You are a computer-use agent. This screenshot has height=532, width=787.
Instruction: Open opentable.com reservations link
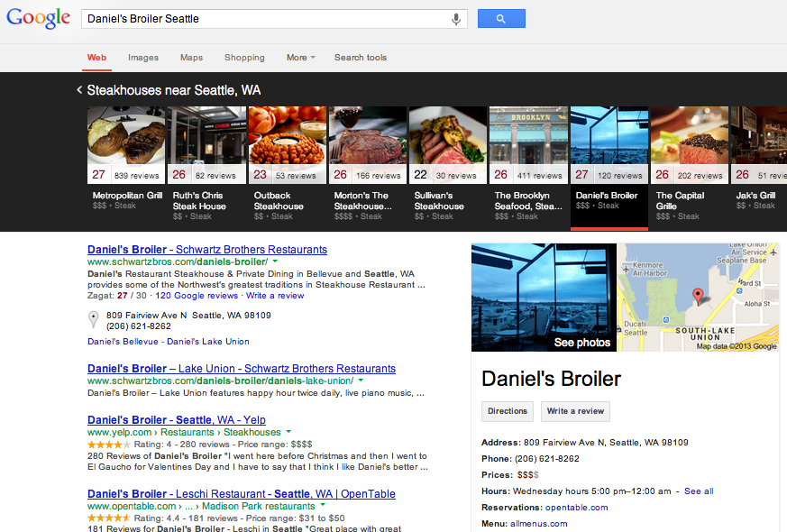577,508
